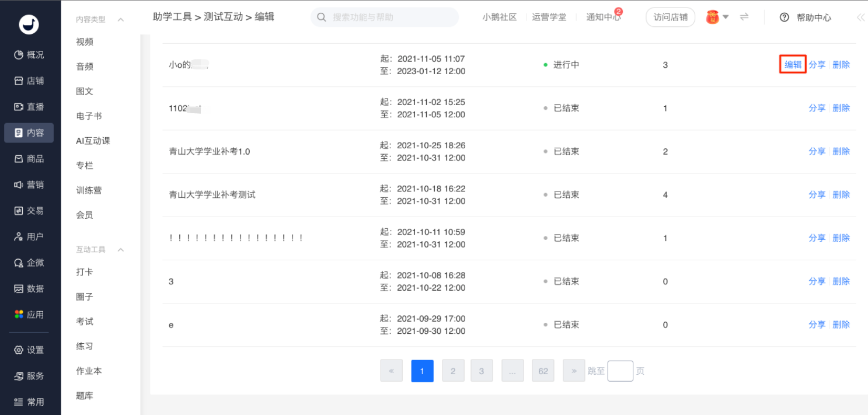Viewport: 868px width, 415px height.
Task: Click the jump-to-page number input box
Action: [620, 371]
